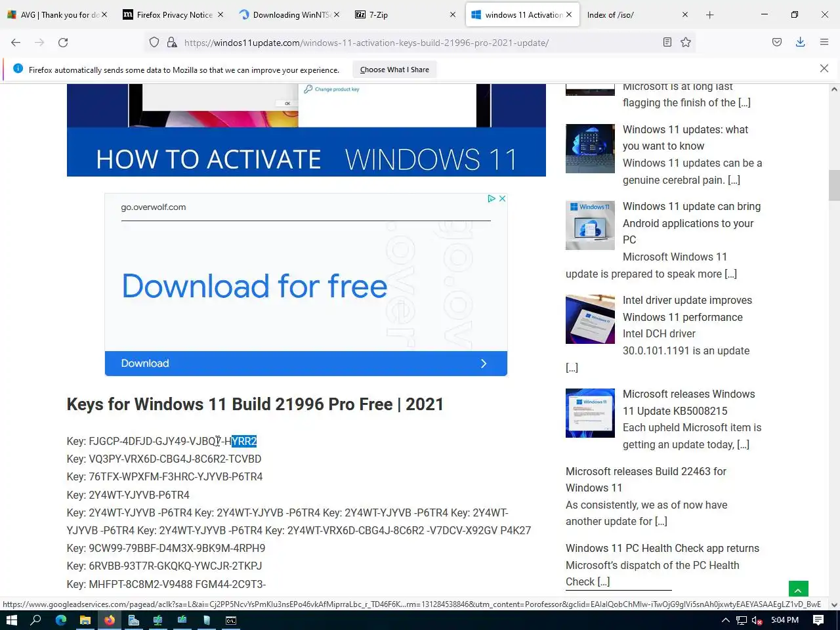Click the Download for free ad headline

[x=255, y=286]
